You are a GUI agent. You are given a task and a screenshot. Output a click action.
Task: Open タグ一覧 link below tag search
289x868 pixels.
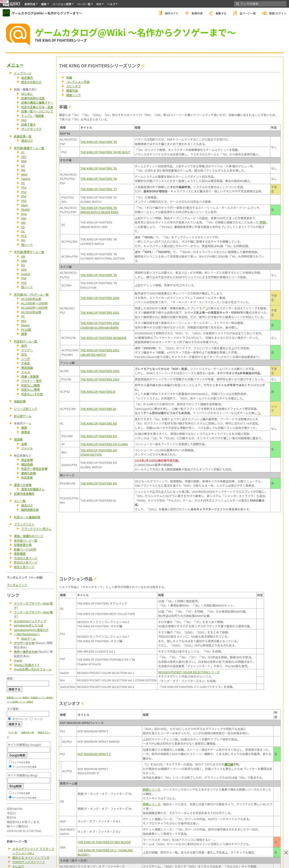(x=13, y=733)
